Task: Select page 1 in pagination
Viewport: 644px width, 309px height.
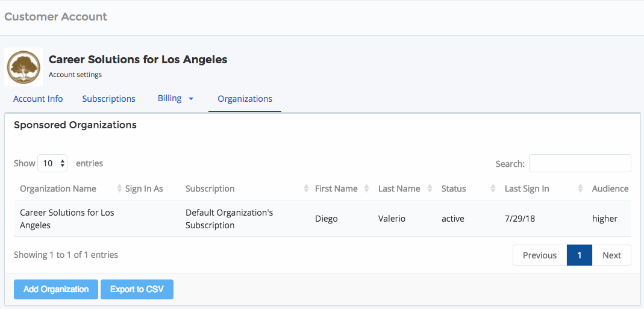Action: (580, 255)
